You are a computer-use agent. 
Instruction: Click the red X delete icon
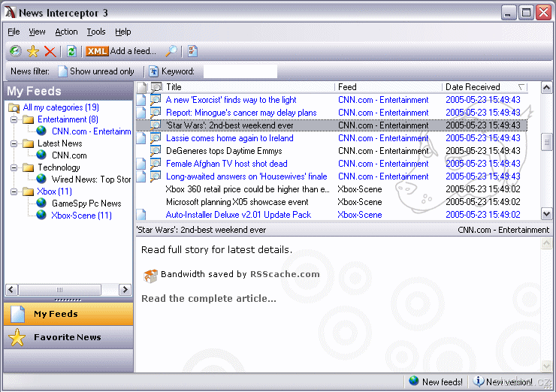50,51
